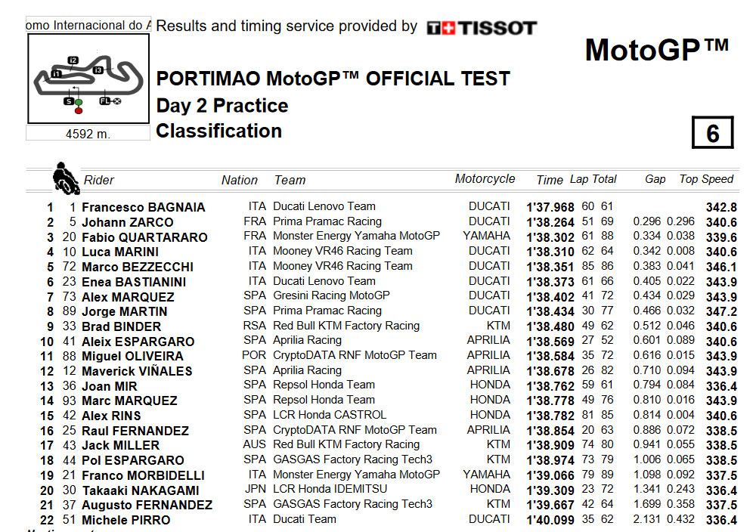Click the motorcycle rider icon
Image resolution: width=756 pixels, height=532 pixels.
tap(66, 178)
